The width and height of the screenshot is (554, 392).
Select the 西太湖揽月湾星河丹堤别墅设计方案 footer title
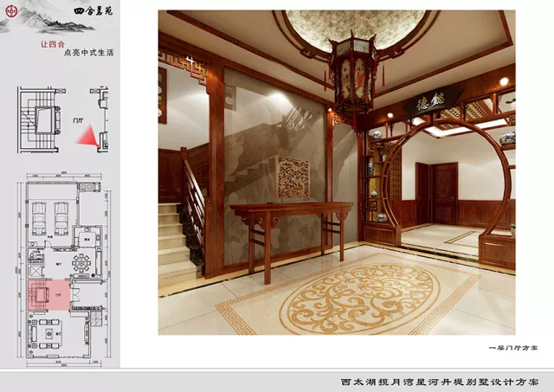tap(440, 382)
